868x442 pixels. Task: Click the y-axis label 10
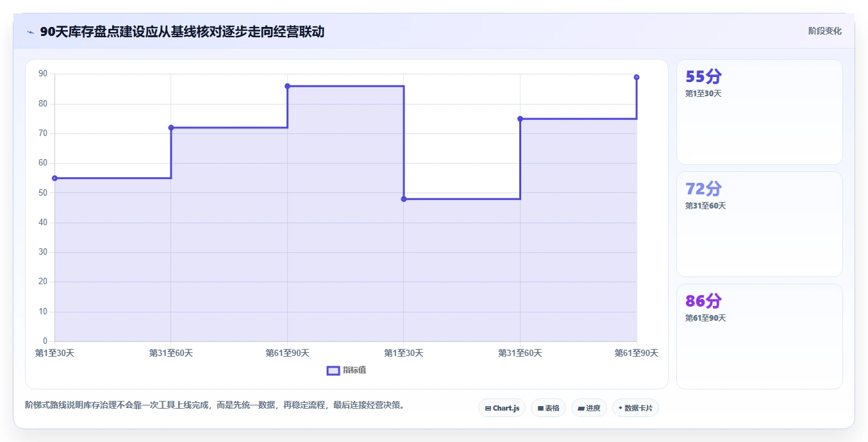pos(43,311)
